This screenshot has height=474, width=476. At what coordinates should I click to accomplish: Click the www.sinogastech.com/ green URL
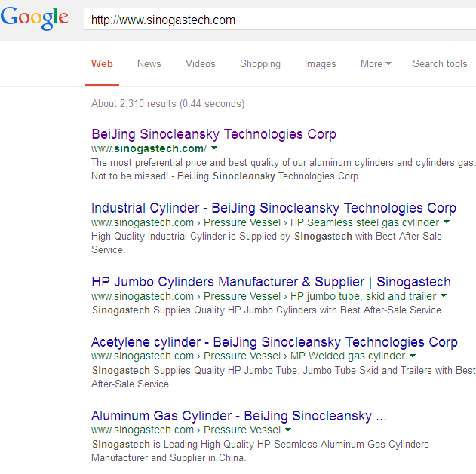[x=149, y=148]
